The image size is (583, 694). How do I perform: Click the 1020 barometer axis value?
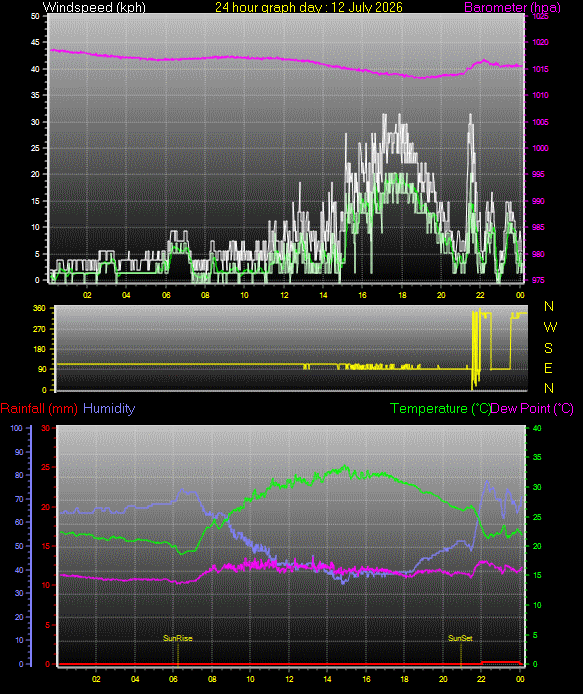(540, 42)
